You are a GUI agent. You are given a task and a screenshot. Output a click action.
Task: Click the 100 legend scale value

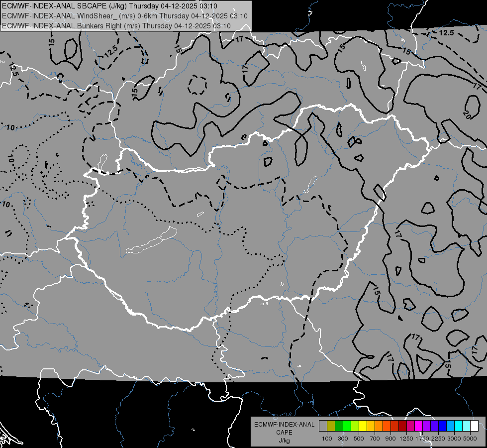pos(327,439)
